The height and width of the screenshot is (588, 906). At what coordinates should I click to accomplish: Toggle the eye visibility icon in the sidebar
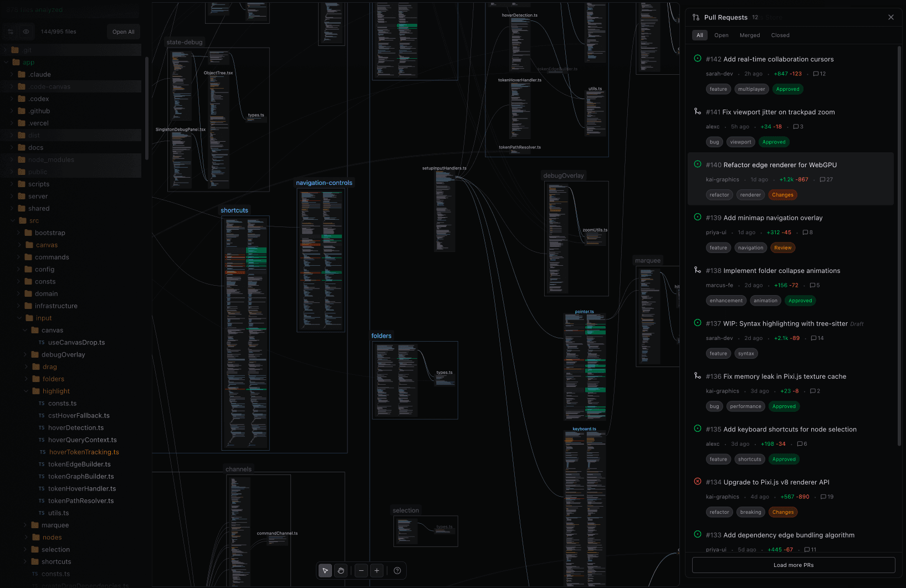point(26,32)
